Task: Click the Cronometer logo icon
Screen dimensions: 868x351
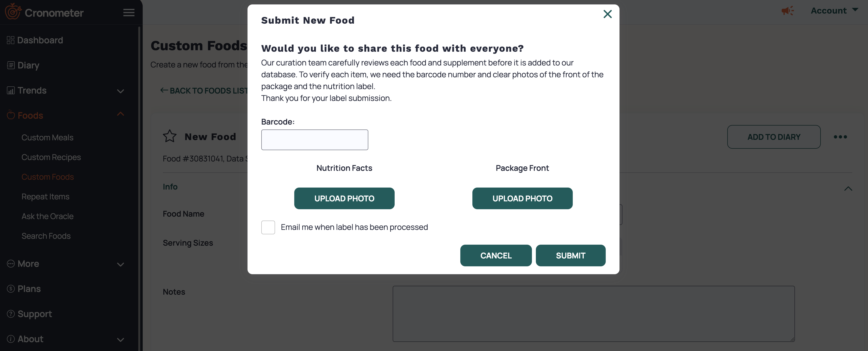Action: tap(13, 12)
